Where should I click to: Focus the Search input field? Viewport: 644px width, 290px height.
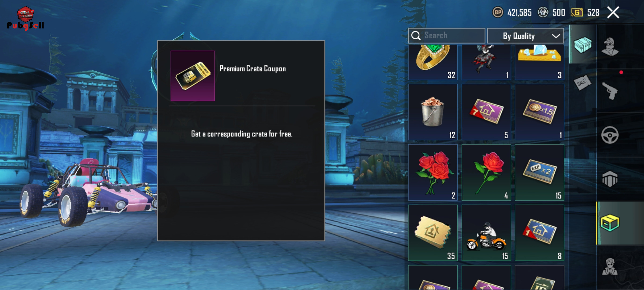point(447,36)
